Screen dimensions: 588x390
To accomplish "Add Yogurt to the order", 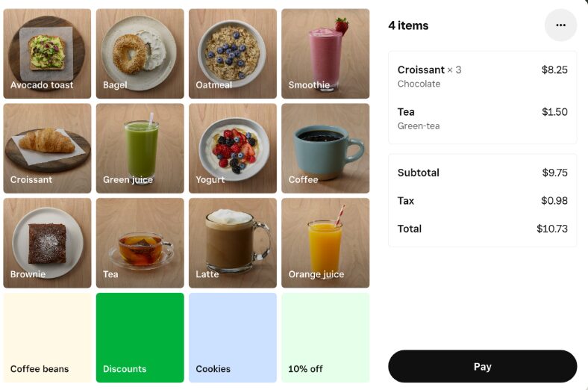I will pos(233,148).
